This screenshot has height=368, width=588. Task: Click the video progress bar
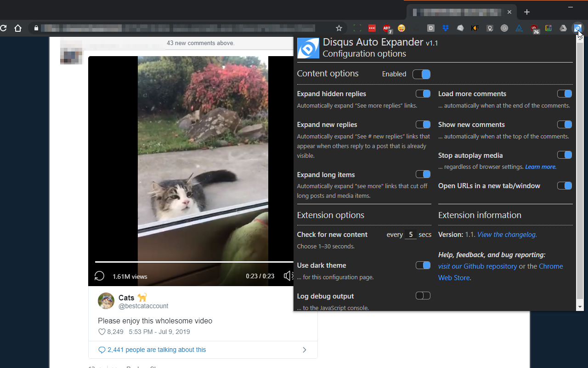click(194, 262)
